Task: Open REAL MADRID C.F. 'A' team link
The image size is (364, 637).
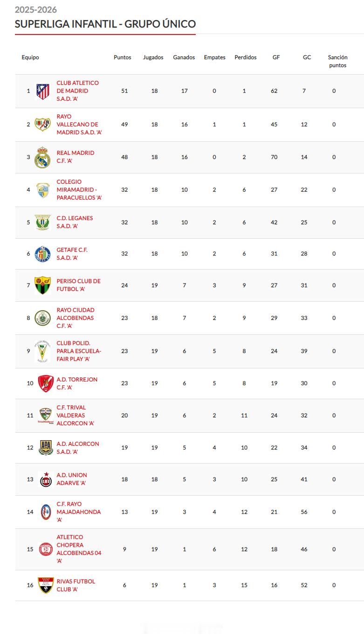Action: (76, 157)
